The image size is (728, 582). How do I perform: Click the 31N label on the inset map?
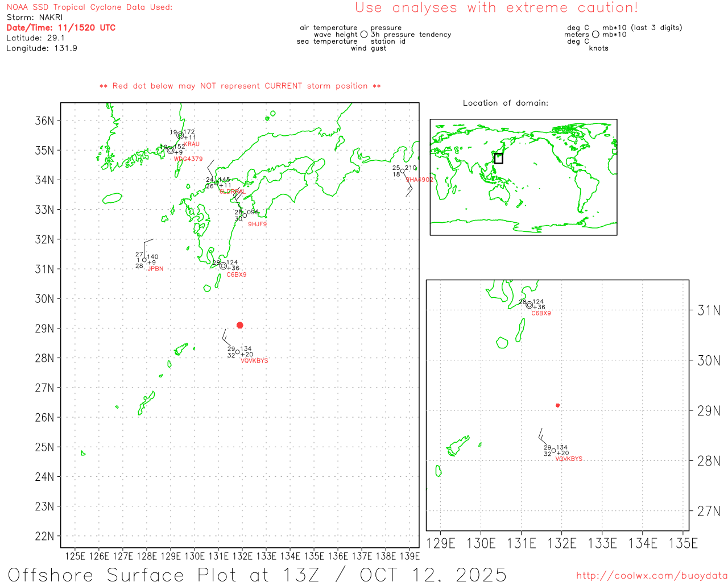(709, 310)
